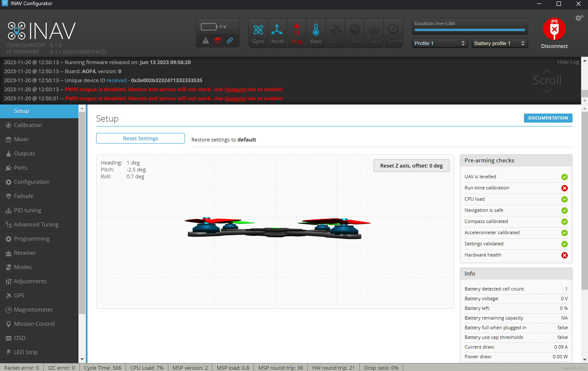Open the settings gear in top corner
The height and width of the screenshot is (371, 588).
[579, 18]
